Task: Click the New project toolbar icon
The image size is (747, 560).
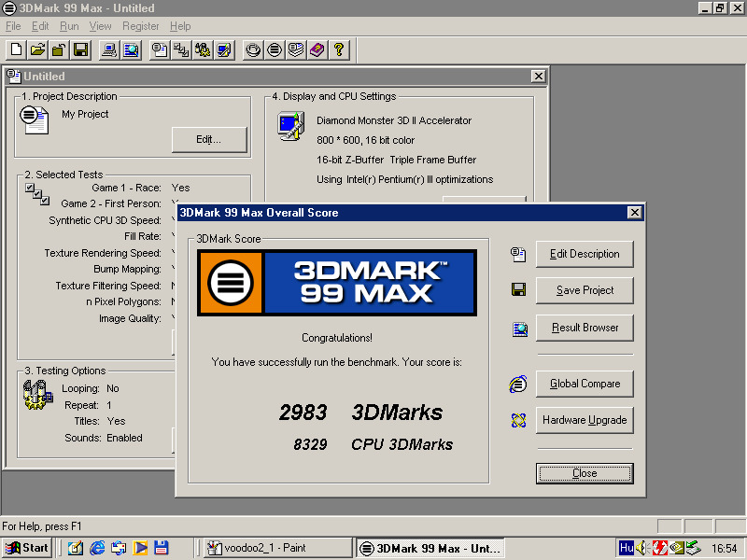Action: click(16, 49)
